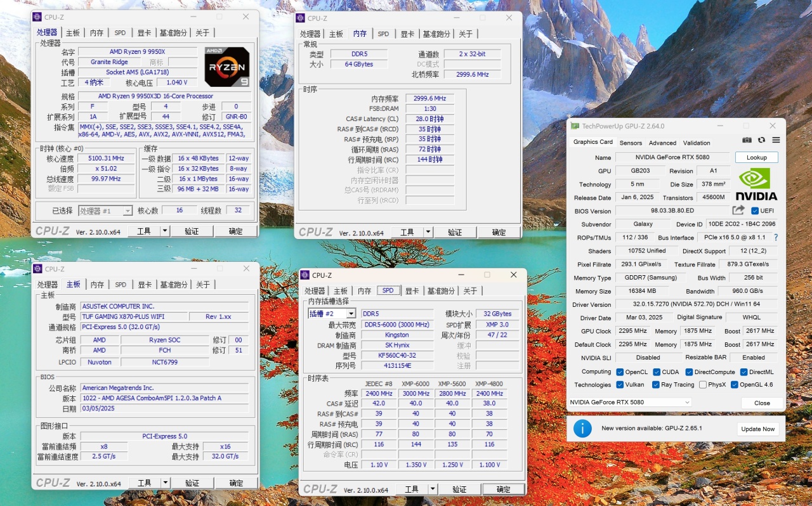Click the Ryzen 9 logo in CPU-Z
Screen dimensions: 812x506
(227, 67)
